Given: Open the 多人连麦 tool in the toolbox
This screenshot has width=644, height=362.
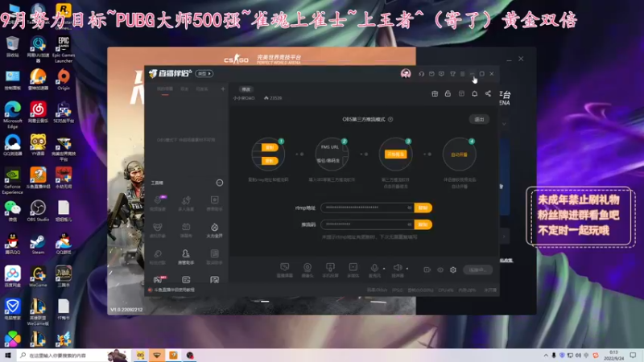Looking at the screenshot, I should coord(186,203).
